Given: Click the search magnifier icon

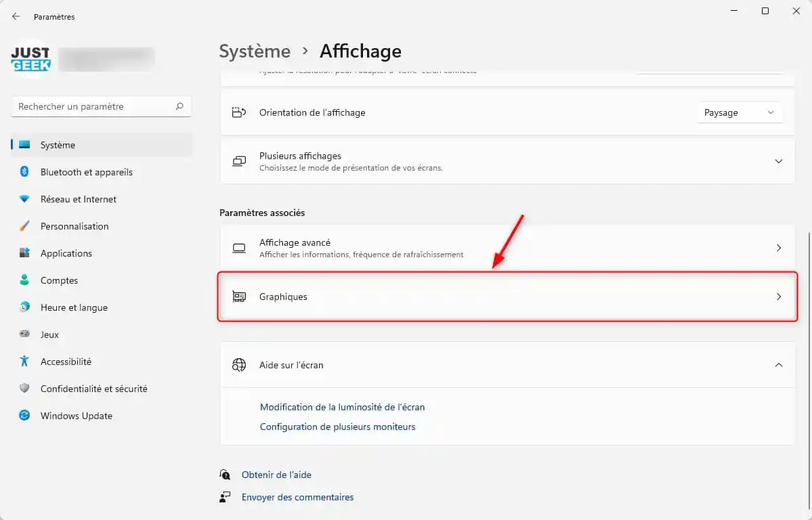Looking at the screenshot, I should tap(179, 106).
